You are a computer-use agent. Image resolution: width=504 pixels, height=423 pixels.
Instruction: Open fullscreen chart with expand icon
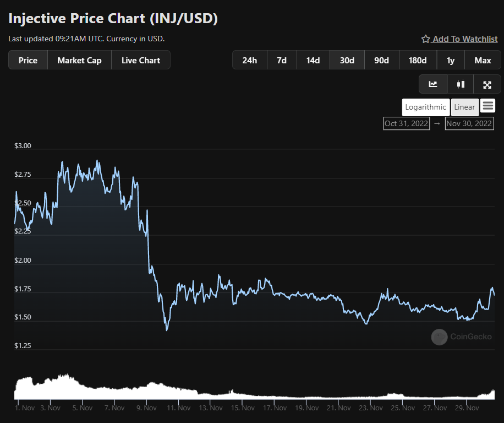coord(487,85)
